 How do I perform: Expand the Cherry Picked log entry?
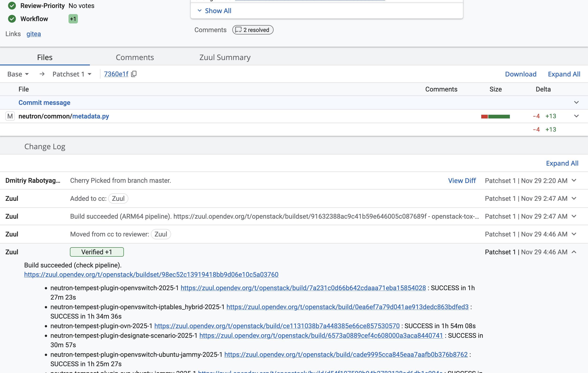point(574,181)
